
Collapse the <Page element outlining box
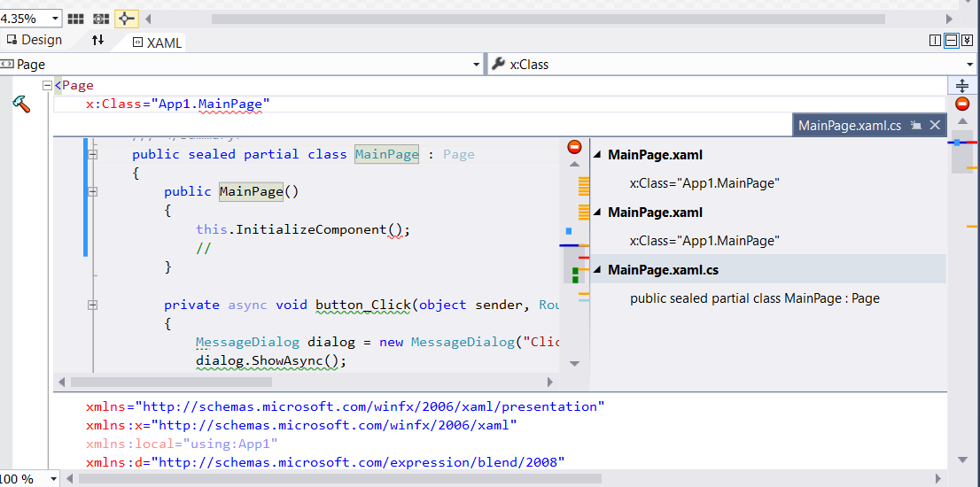(47, 86)
